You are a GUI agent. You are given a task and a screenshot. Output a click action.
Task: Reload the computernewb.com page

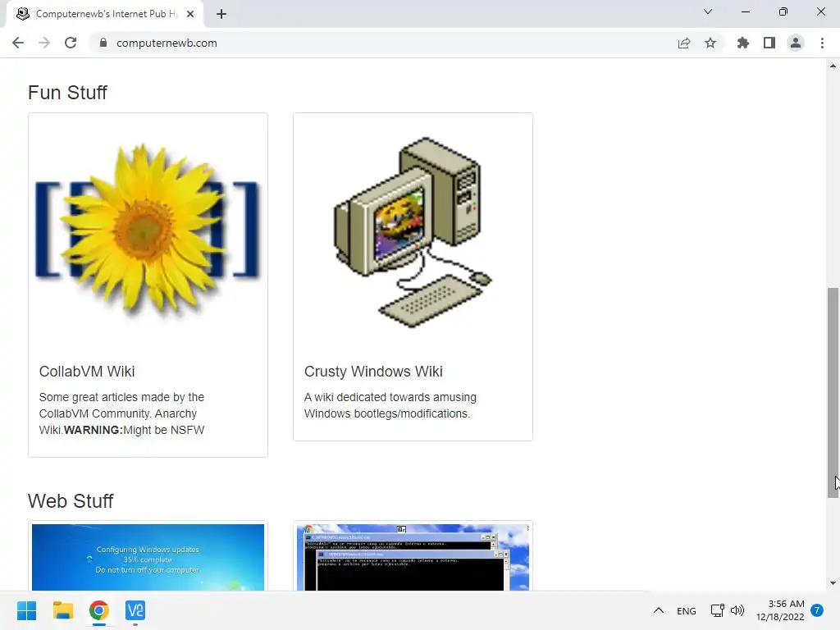coord(71,43)
